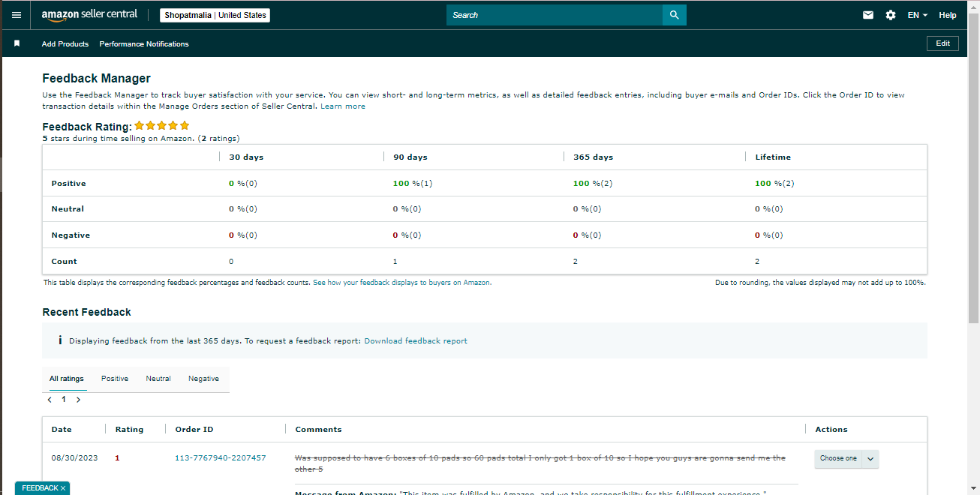
Task: Switch to the Neutral tab
Action: [158, 379]
